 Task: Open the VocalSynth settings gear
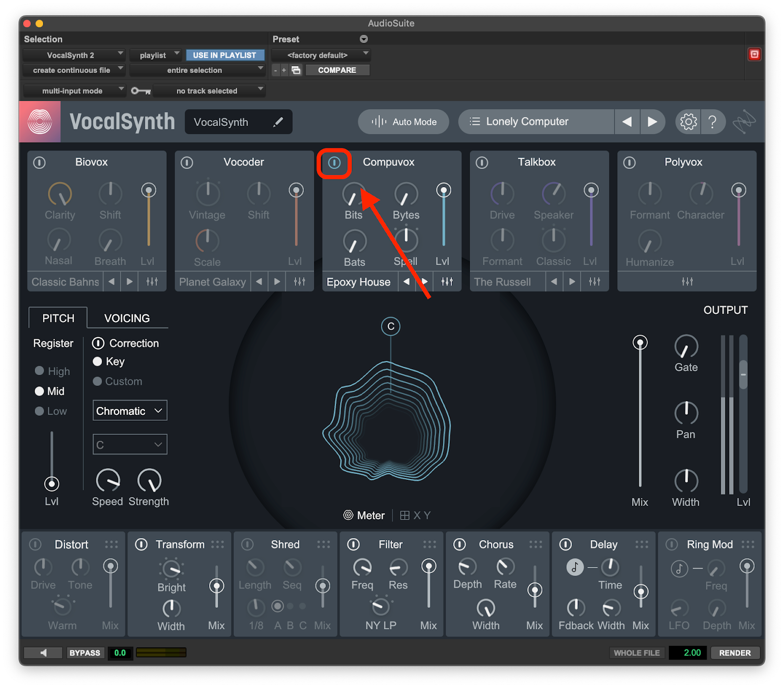coord(688,121)
